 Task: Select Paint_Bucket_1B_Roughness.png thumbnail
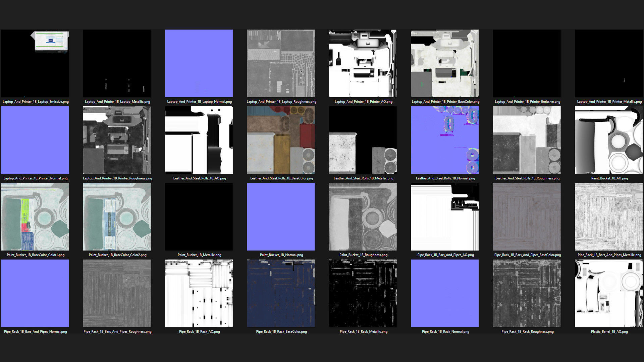(363, 217)
